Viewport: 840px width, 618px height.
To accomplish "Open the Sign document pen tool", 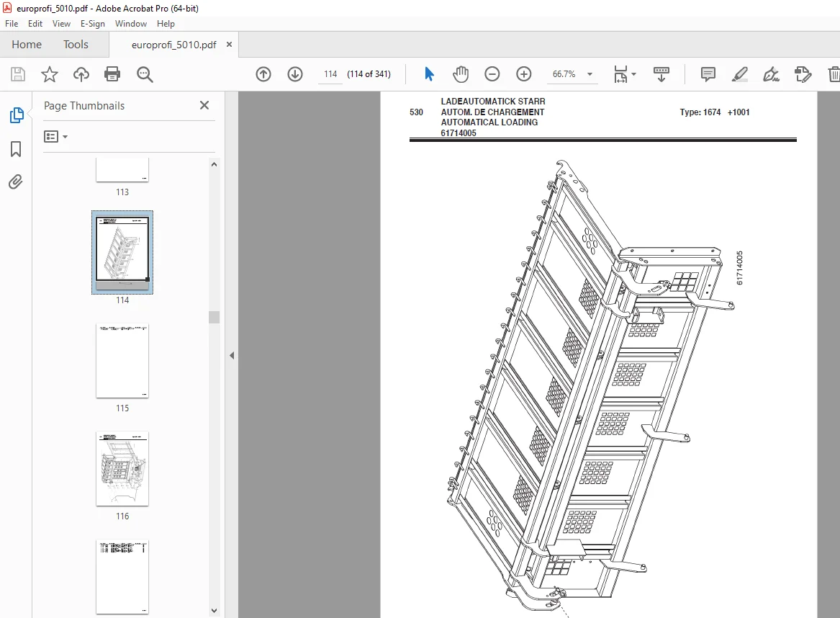I will coord(771,74).
